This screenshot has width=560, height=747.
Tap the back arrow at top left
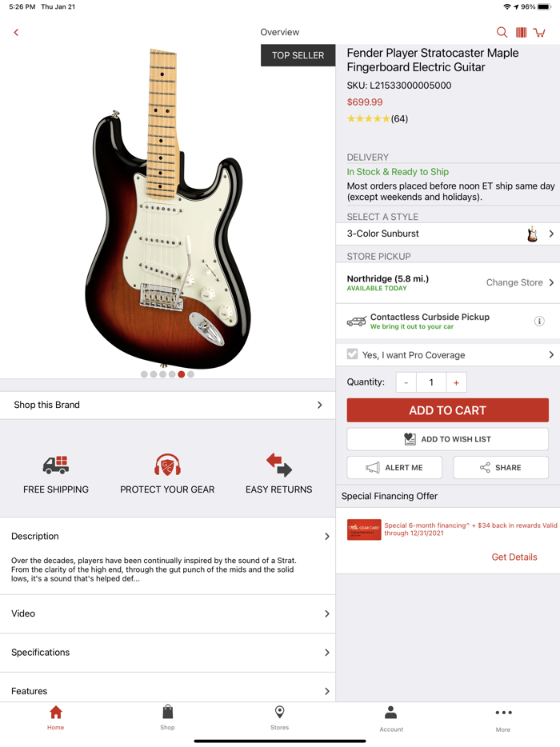tap(15, 32)
